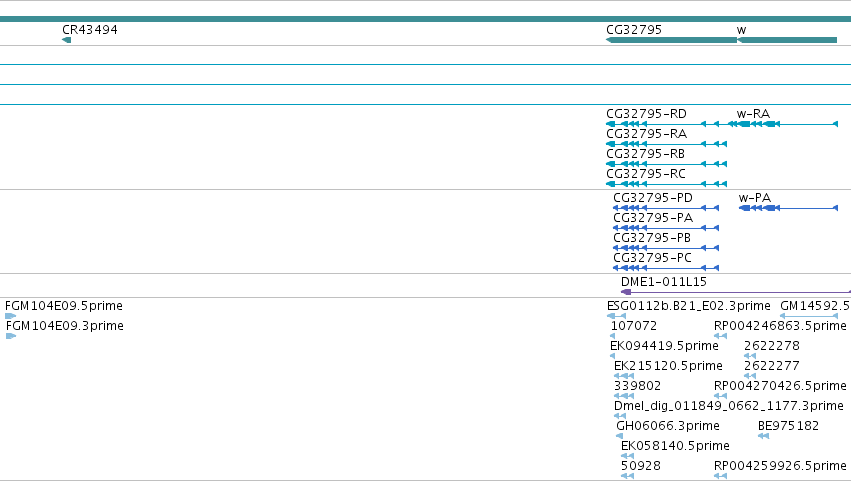Click the 339802 feature label
The height and width of the screenshot is (481, 851).
pyautogui.click(x=637, y=387)
